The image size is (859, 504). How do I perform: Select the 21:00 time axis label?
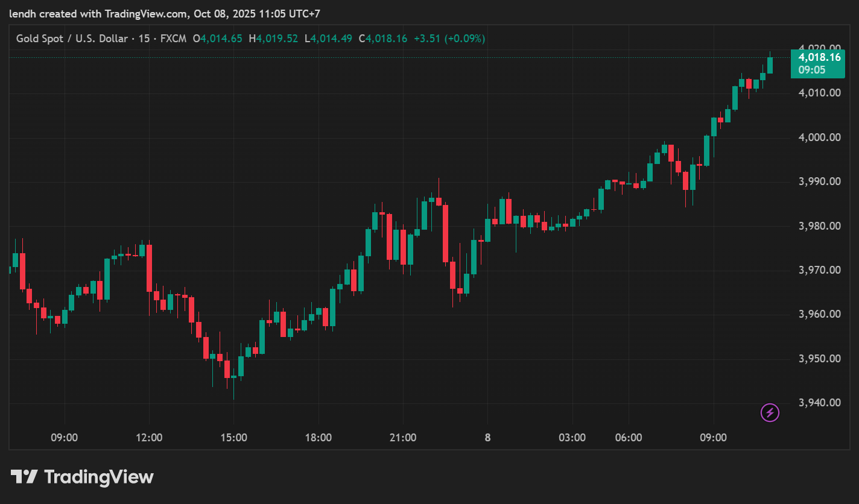point(403,438)
